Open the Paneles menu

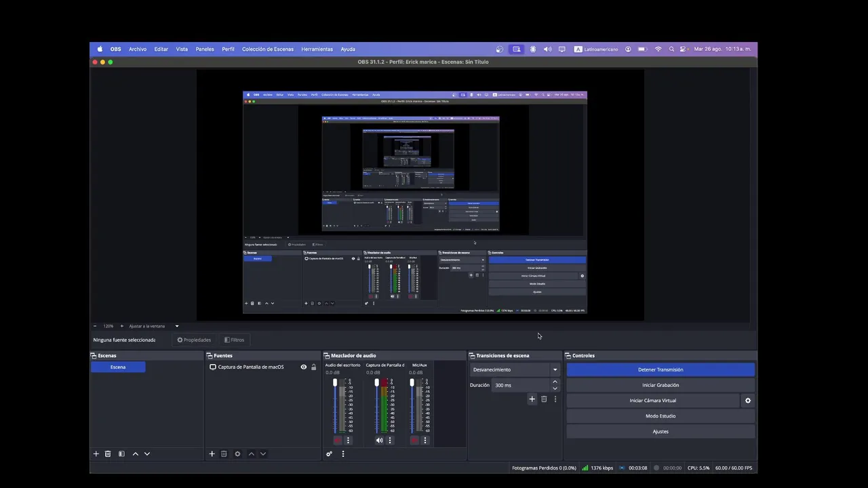205,49
